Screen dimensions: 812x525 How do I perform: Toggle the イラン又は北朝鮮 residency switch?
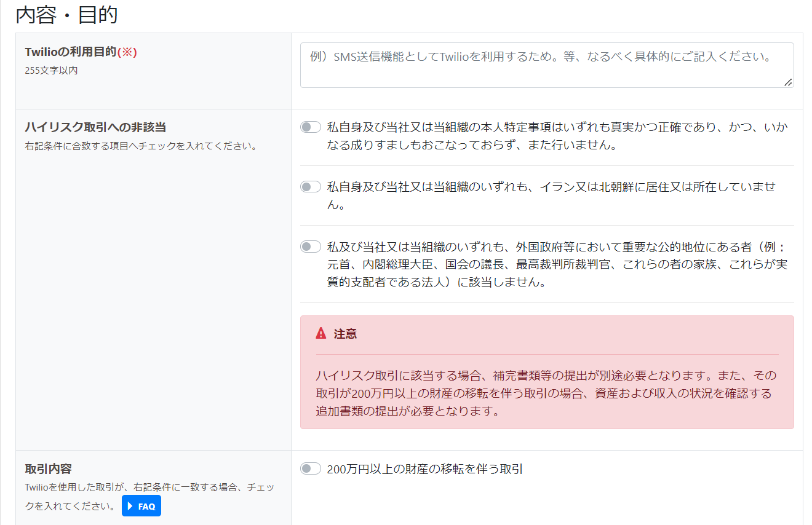(311, 187)
